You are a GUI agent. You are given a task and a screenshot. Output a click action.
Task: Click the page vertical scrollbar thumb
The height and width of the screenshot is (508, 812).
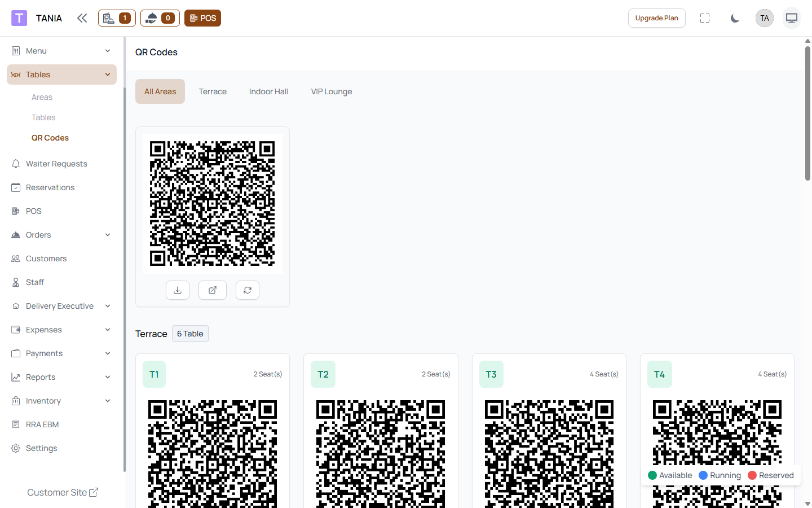coord(807,113)
